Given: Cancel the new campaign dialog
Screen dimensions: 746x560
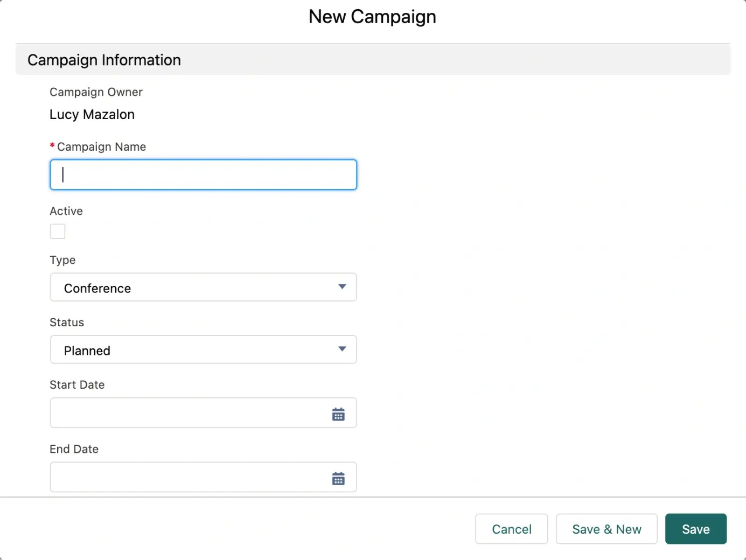Looking at the screenshot, I should (x=511, y=529).
